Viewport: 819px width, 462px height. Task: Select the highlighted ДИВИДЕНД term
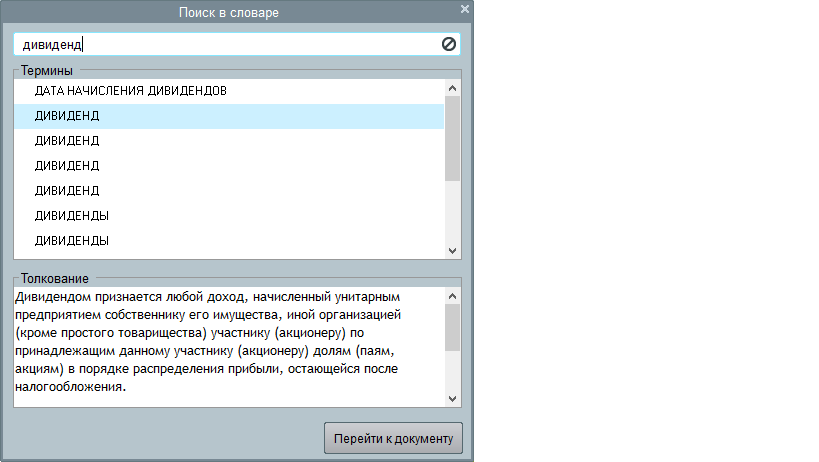click(x=67, y=116)
